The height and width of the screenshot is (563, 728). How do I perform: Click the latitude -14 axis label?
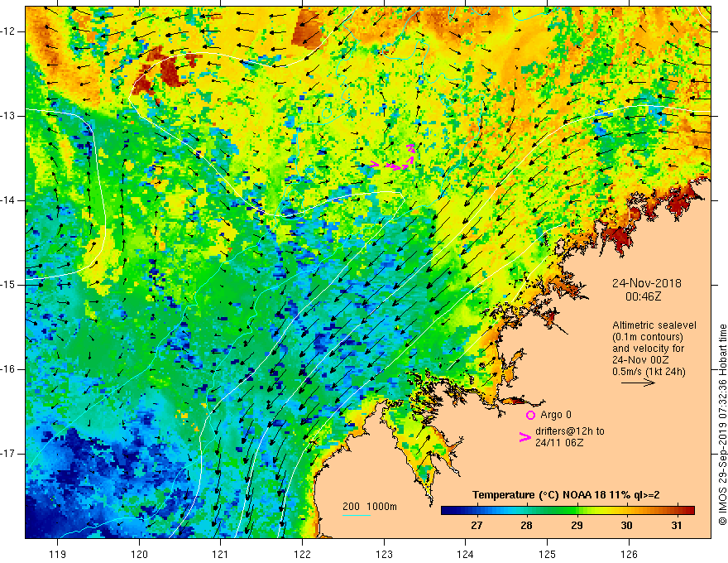click(8, 200)
